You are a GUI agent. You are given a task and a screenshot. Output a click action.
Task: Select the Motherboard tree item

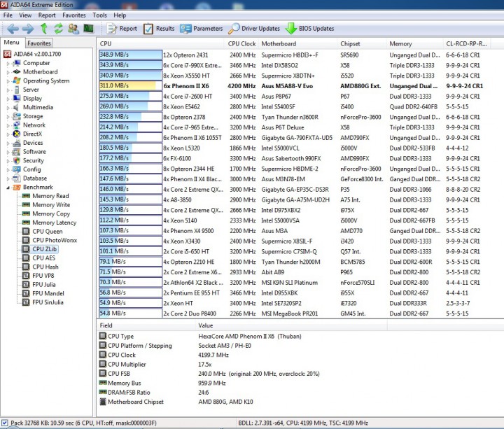(40, 71)
